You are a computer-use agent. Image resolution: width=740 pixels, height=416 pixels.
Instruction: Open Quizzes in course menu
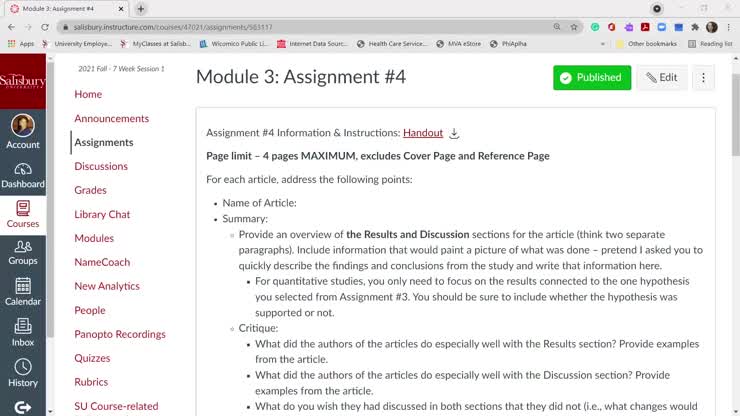(x=92, y=358)
